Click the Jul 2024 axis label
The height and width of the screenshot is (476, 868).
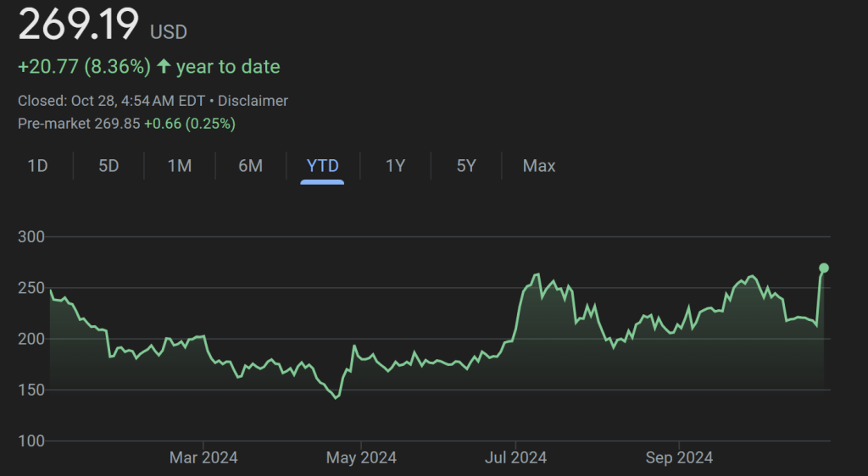(x=515, y=458)
